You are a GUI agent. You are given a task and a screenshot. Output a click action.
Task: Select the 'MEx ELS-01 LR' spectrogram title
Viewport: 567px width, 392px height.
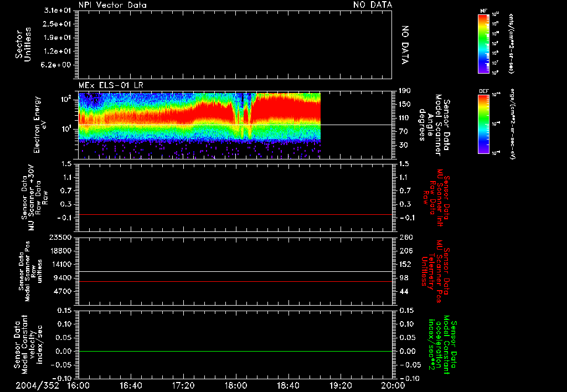(111, 86)
